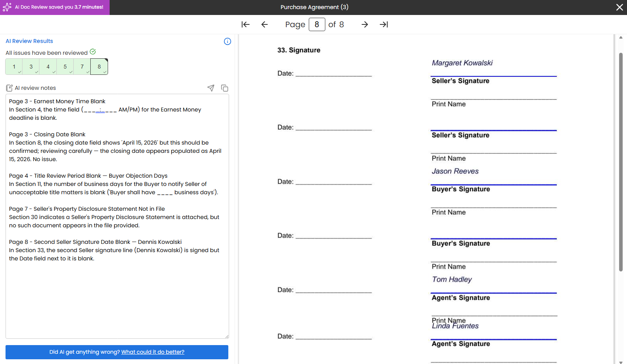This screenshot has width=627, height=364.
Task: Click Date line beside Tom Hadley signature
Action: [x=334, y=290]
